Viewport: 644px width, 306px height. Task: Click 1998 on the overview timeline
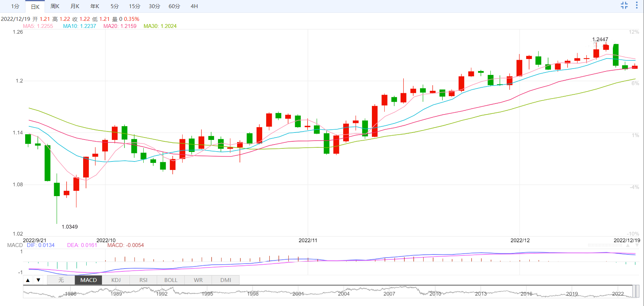[x=253, y=294]
